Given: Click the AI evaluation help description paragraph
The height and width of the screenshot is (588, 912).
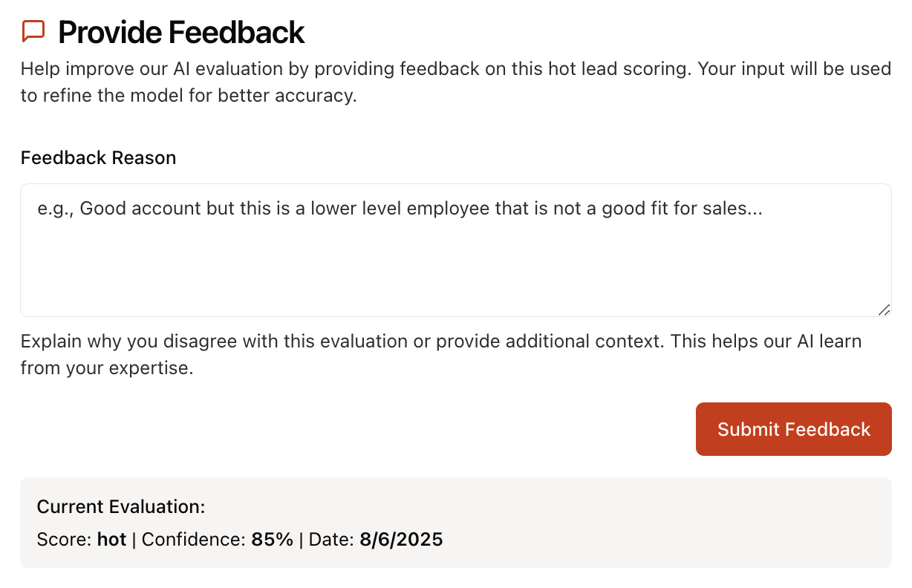Looking at the screenshot, I should click(455, 82).
